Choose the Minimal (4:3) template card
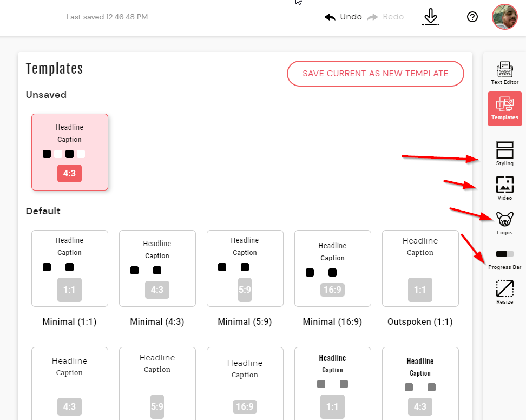526x420 pixels. click(x=157, y=268)
